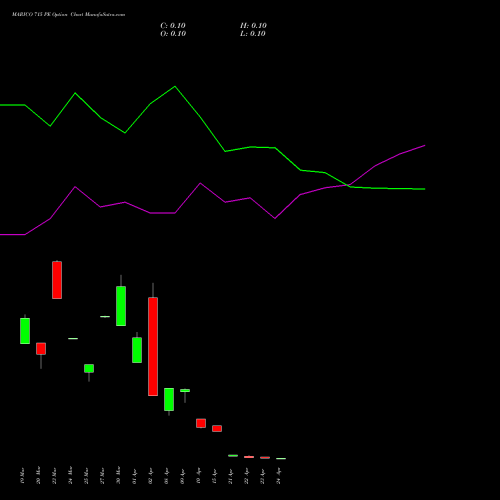The height and width of the screenshot is (500, 500).
Task: Select the flat green candle above 24 Mar
Action: 73,339
